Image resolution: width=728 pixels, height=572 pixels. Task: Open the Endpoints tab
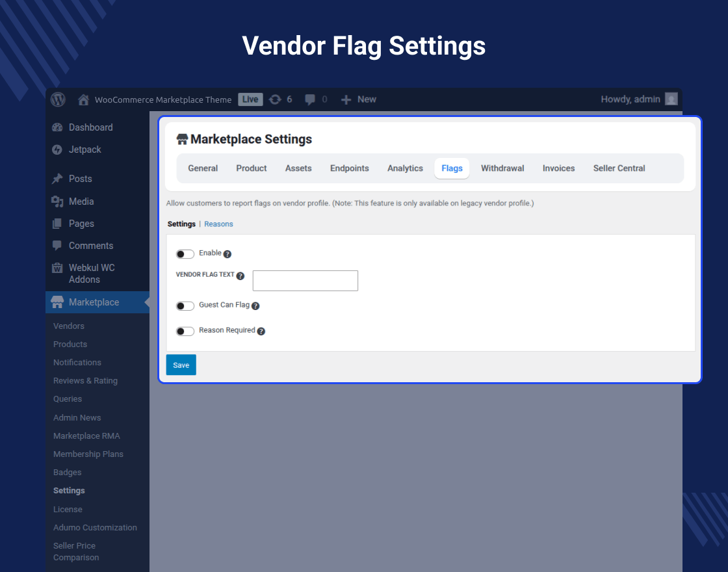pos(349,168)
